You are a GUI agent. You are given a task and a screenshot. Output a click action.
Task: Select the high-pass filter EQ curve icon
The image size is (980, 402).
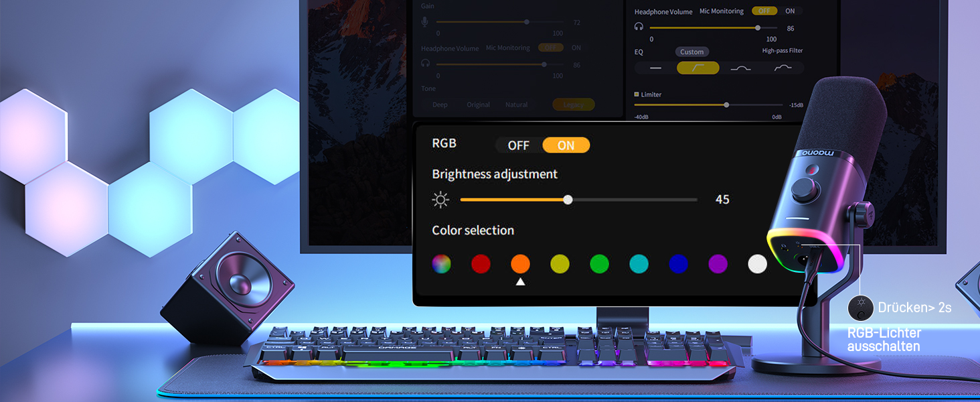[698, 68]
